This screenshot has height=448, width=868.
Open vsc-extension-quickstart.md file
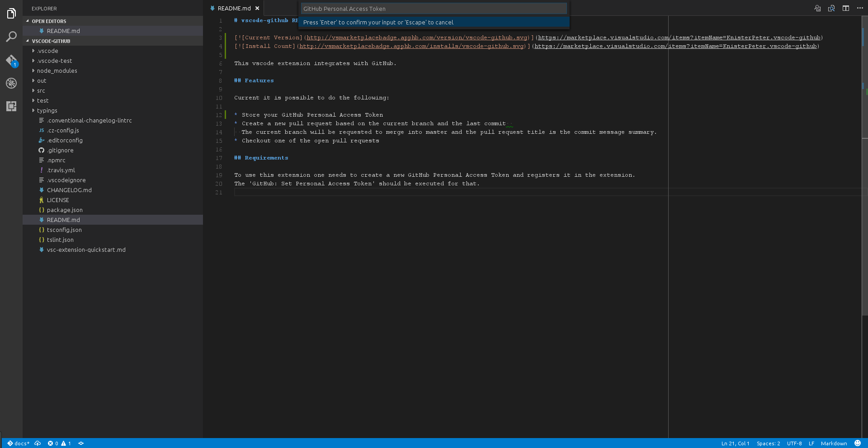pos(113,250)
